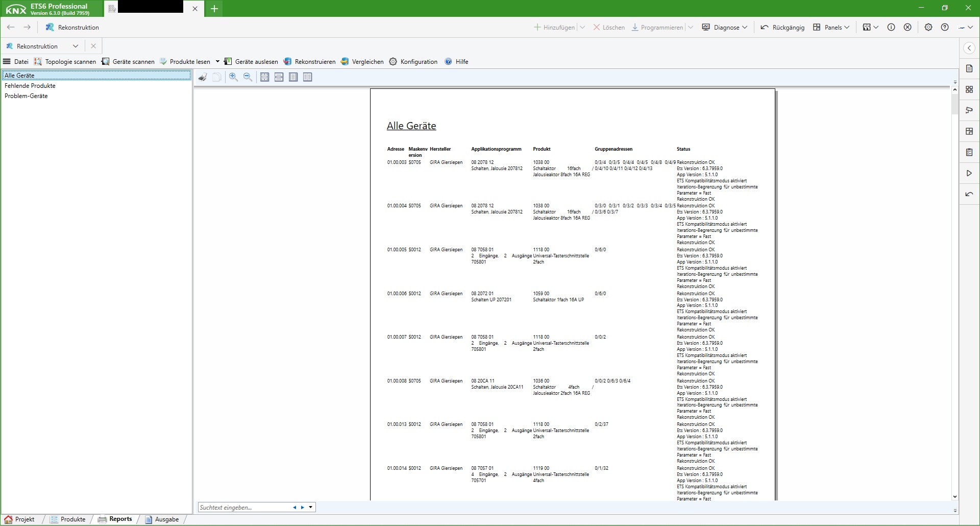Start Topologie scannen
Viewport: 980px width, 526px height.
65,62
